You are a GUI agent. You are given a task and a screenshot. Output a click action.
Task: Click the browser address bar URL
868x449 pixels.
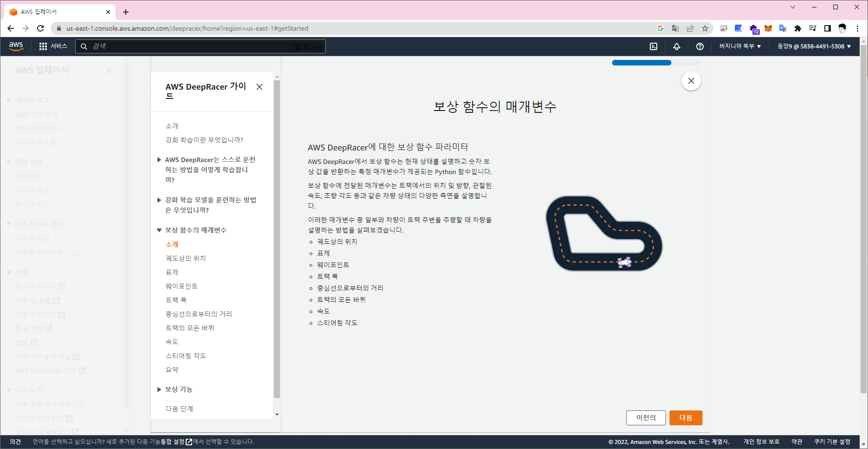coord(187,28)
